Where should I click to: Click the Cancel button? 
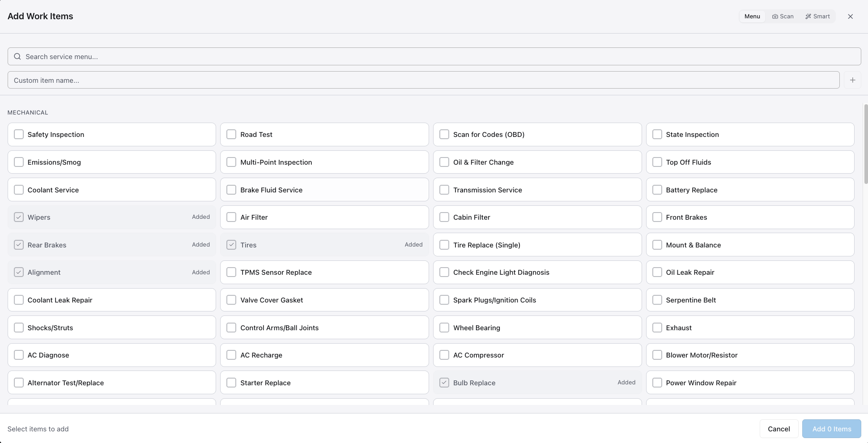coord(779,429)
